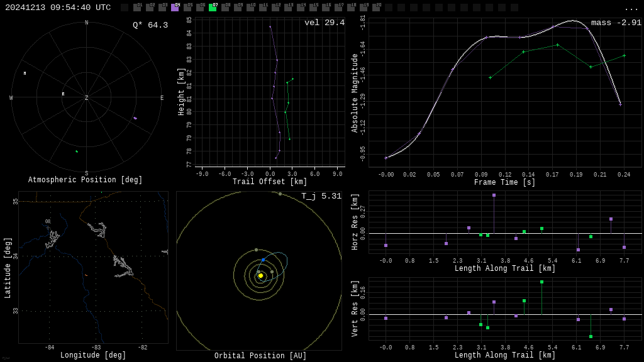The image size is (644, 362).
Task: Toggle the station 01 box in top bar
Action: [x=137, y=8]
